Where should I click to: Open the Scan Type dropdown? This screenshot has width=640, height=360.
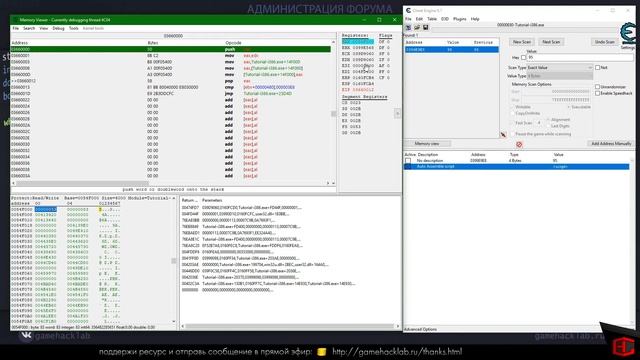click(560, 67)
